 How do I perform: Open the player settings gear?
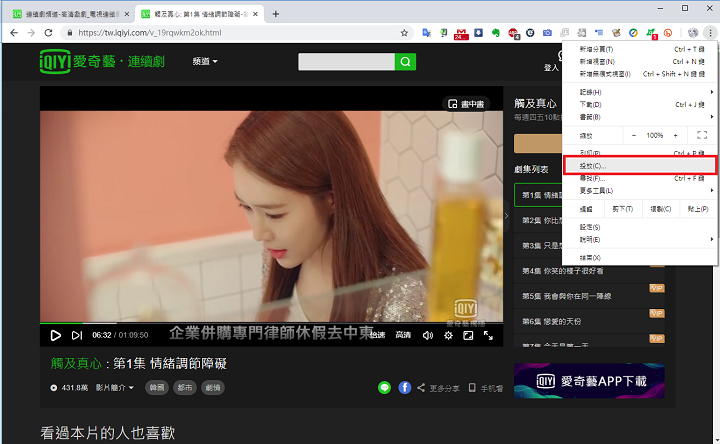(449, 335)
